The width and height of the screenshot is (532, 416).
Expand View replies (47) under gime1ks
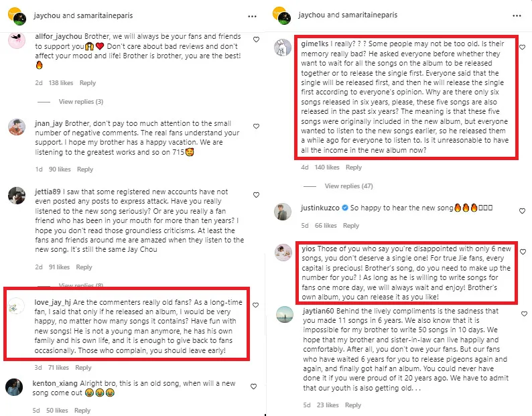click(348, 186)
